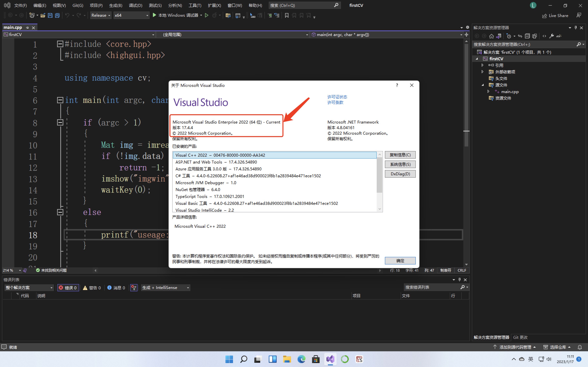Click the Live Share button
588x367 pixels.
point(555,16)
